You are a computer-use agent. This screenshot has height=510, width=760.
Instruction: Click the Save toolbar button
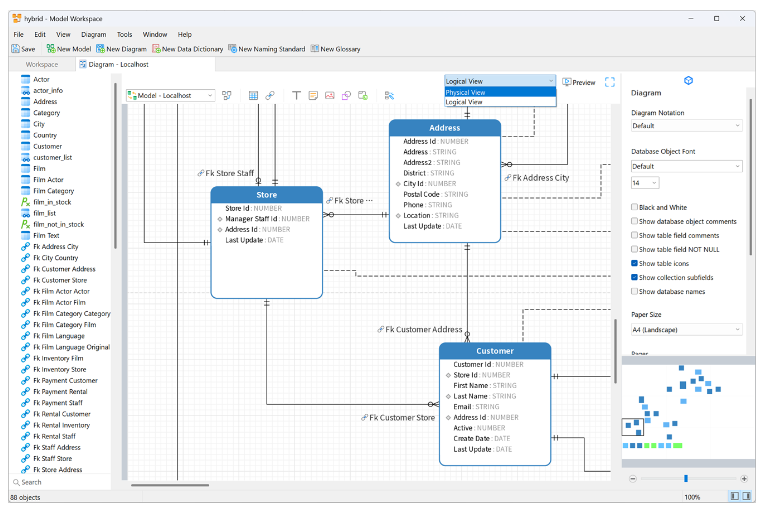[23, 49]
